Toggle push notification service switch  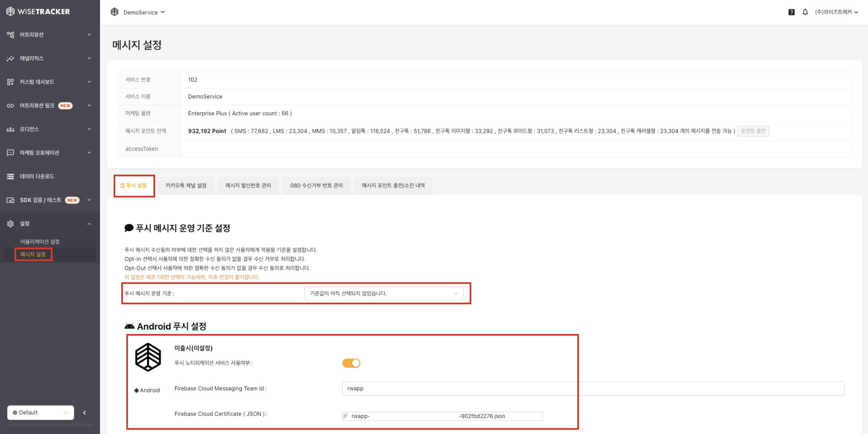[351, 363]
